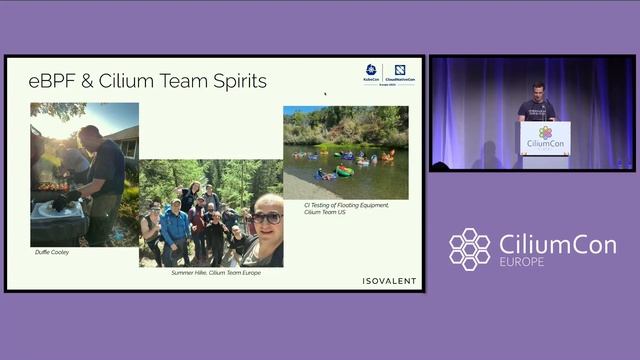Click the CloudNativeCon logo on the slide
Screen dimensions: 640x360
400,73
